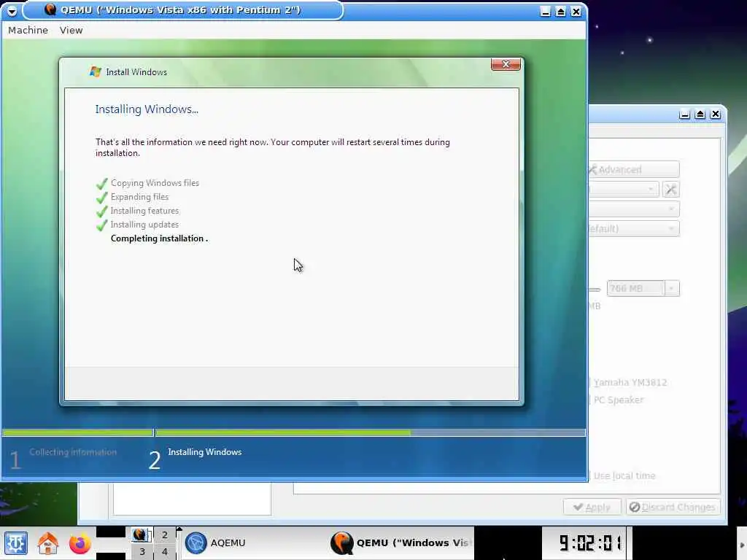Click the QEMU title bar dropdown arrow
Image resolution: width=747 pixels, height=560 pixels.
(x=12, y=11)
